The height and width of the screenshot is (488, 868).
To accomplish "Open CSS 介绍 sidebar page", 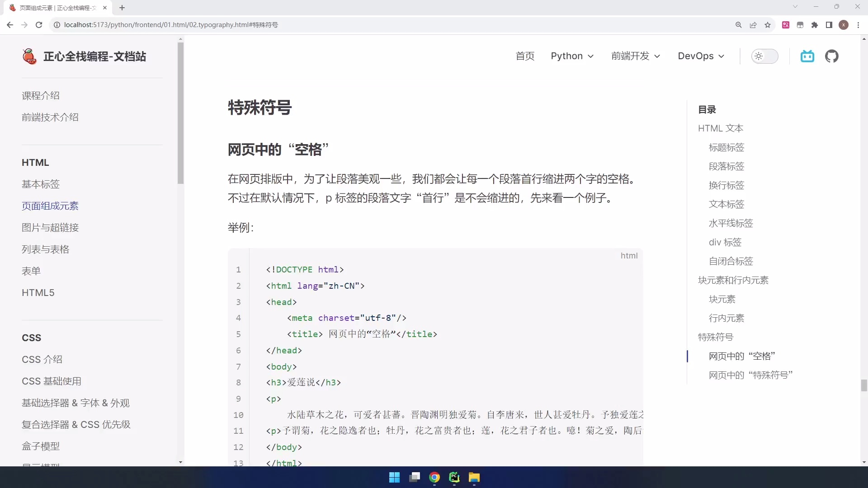I will [42, 359].
